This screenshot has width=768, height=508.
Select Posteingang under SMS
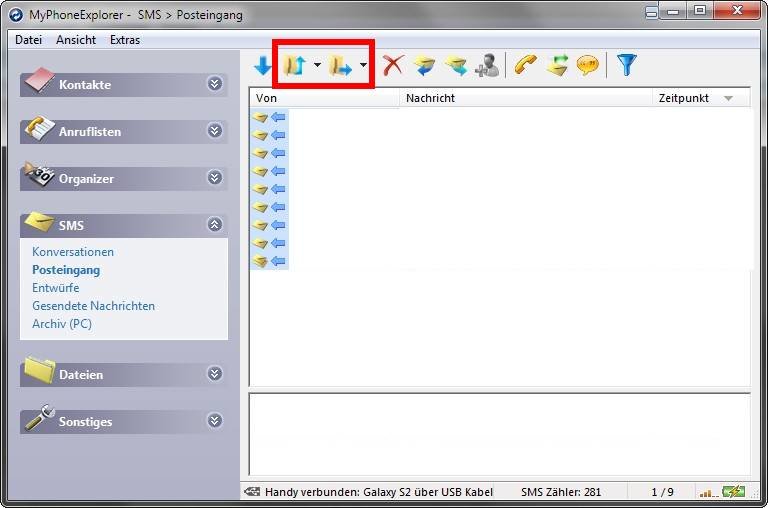point(66,270)
